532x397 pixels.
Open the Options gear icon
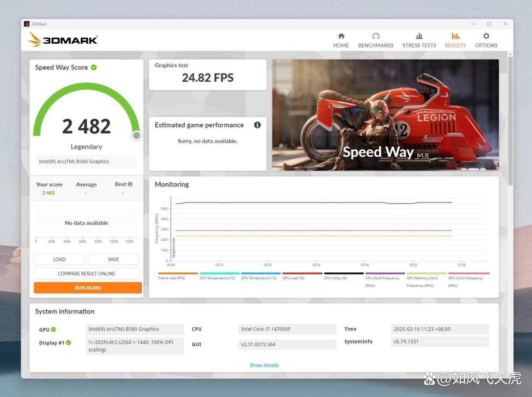(x=486, y=36)
